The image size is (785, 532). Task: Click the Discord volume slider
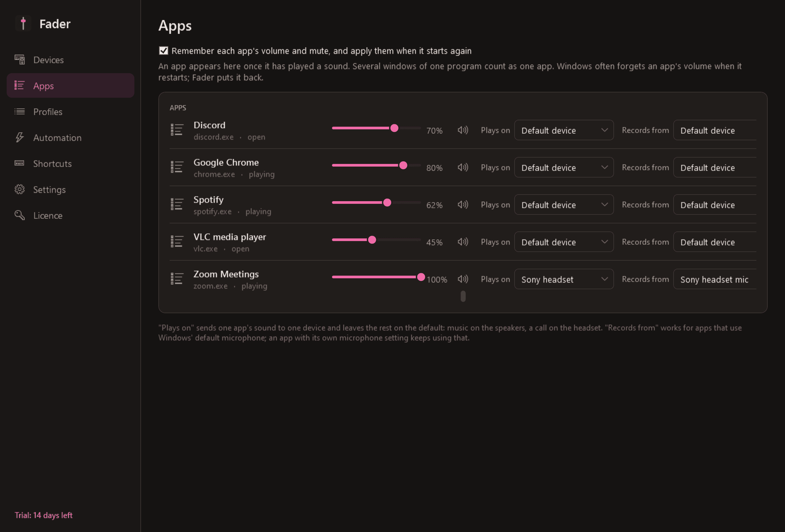(376, 128)
